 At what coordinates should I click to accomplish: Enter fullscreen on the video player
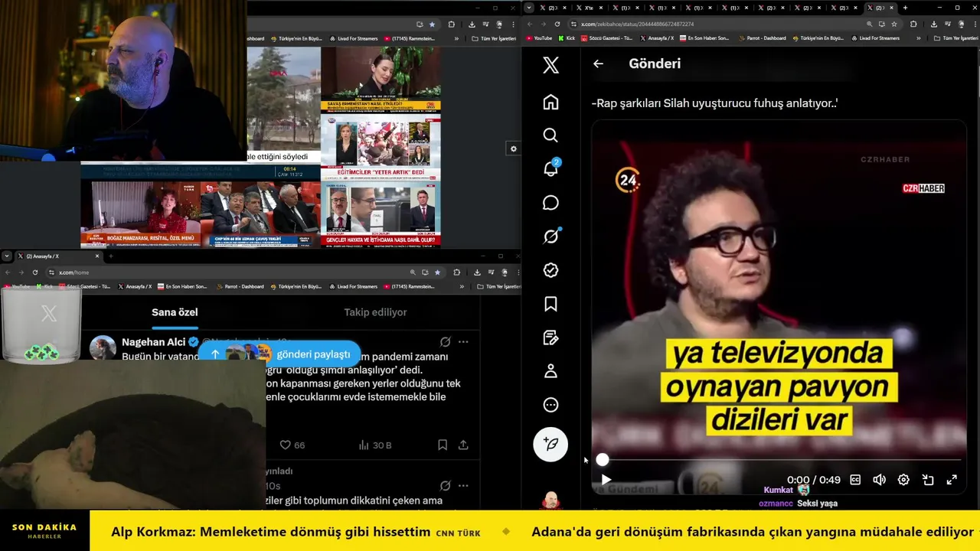[x=952, y=480]
